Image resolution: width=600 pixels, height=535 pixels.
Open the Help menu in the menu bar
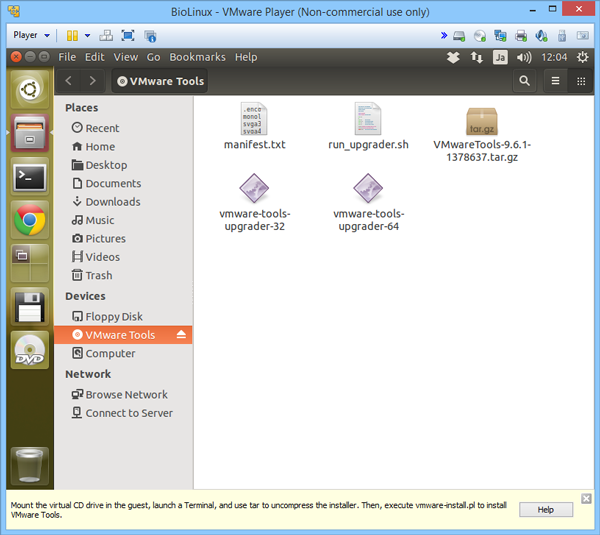click(246, 57)
